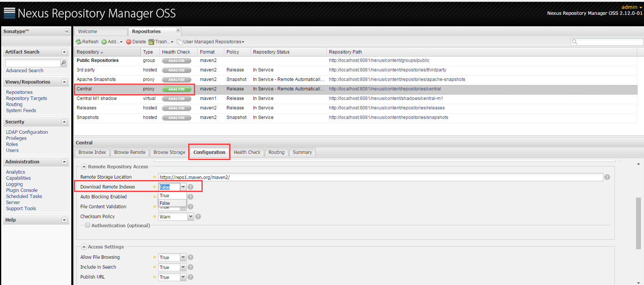Click the Artifact Search input box
This screenshot has width=644, height=285.
pyautogui.click(x=33, y=63)
